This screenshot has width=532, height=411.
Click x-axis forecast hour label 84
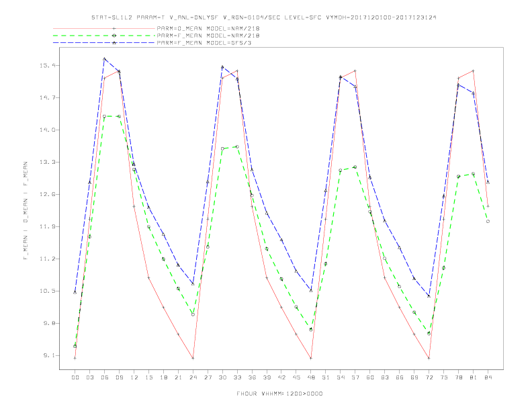click(488, 377)
